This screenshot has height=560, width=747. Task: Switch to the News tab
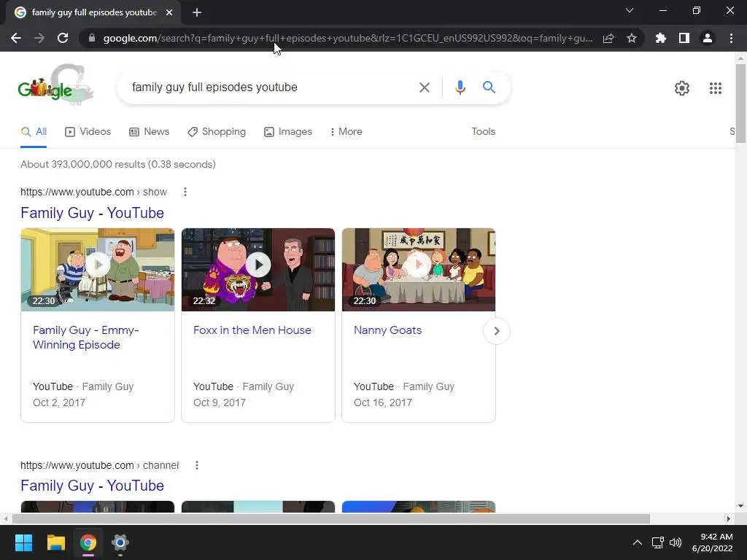[149, 132]
